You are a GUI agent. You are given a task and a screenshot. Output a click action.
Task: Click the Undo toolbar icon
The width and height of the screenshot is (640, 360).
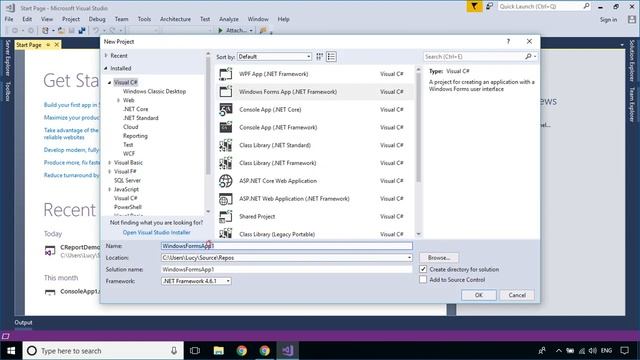click(x=96, y=30)
